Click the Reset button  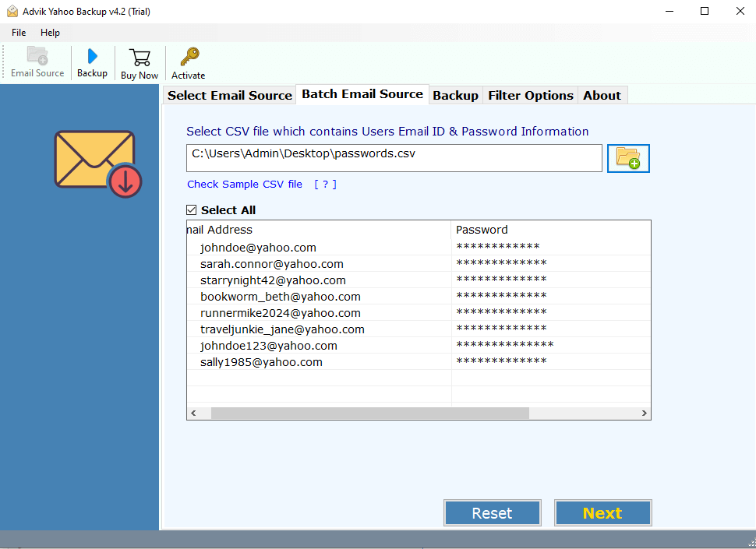point(493,513)
